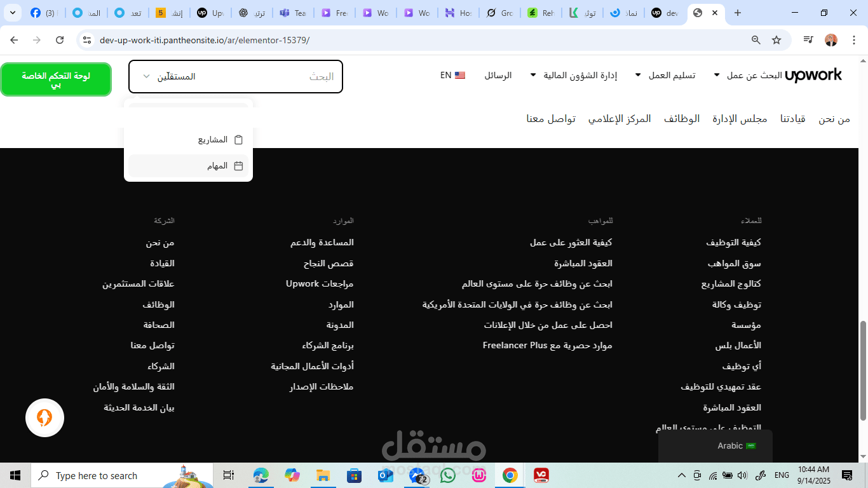Switch to the Teams tab
868x488 pixels.
click(x=293, y=13)
